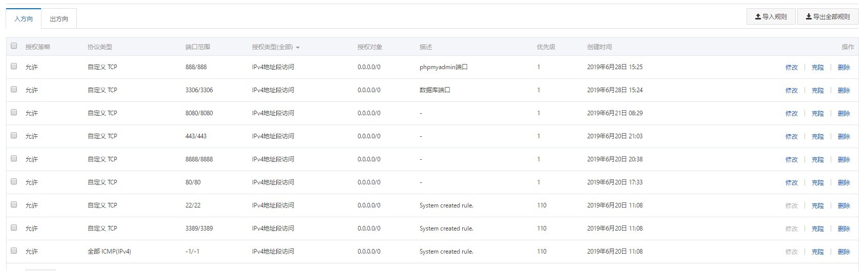This screenshot has width=868, height=271.
Task: Click the 8888/8888 port range cell
Action: (x=199, y=159)
